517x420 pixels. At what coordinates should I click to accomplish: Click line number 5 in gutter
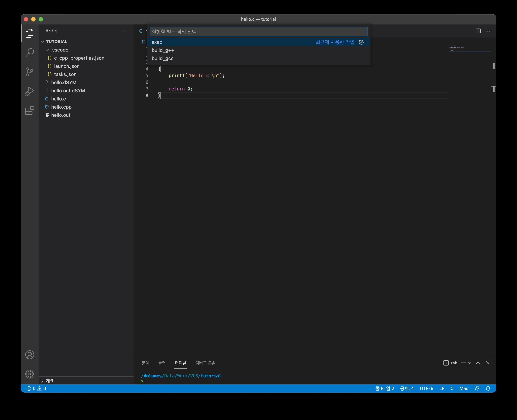click(147, 75)
